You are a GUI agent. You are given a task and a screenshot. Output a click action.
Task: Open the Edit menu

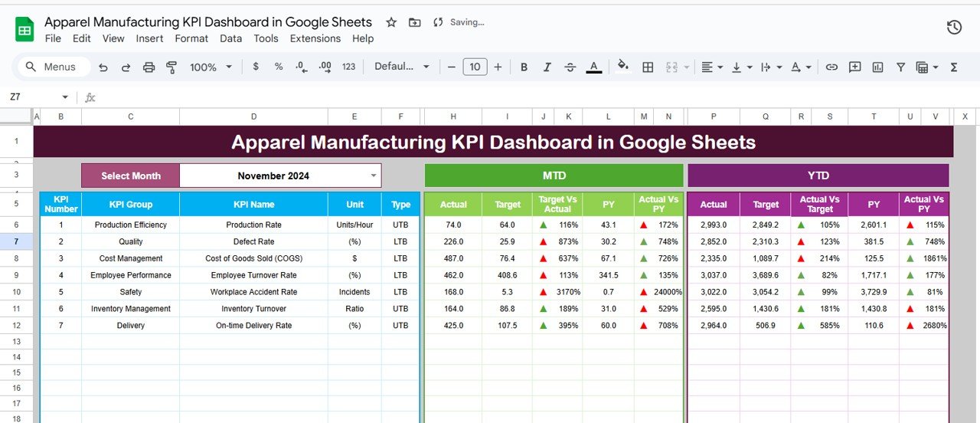coord(82,38)
